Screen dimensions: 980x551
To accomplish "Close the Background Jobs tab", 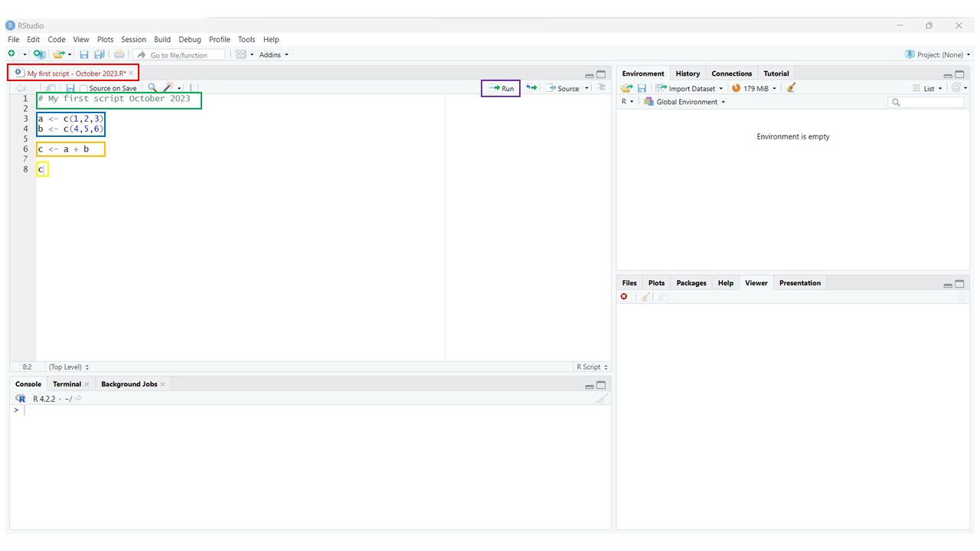I will click(162, 384).
